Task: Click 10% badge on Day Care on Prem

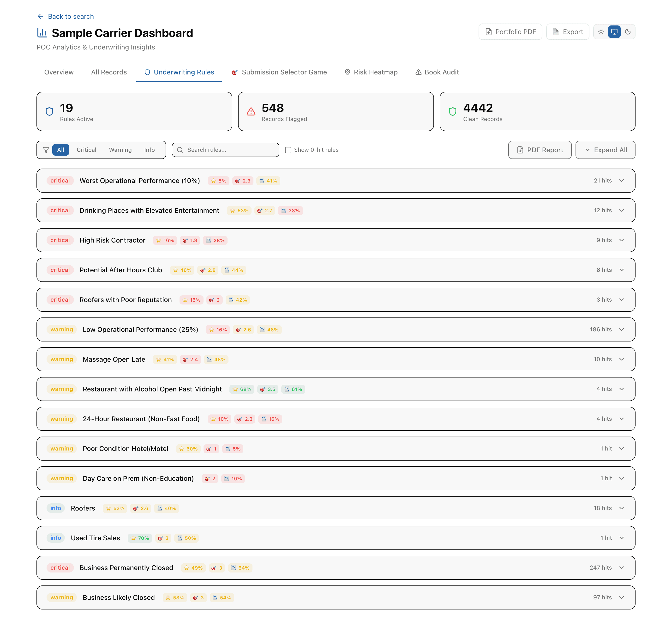Action: click(233, 479)
